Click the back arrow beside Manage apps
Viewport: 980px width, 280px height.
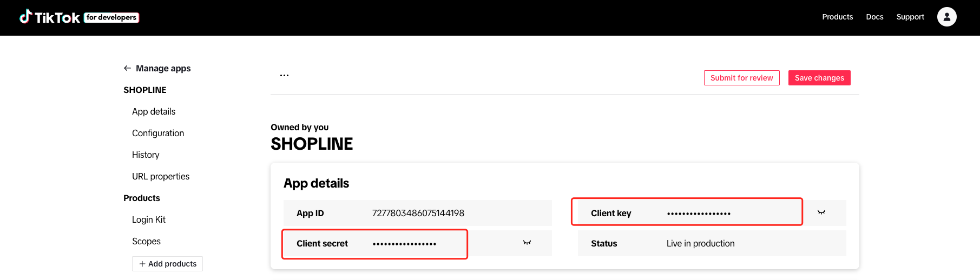point(127,68)
